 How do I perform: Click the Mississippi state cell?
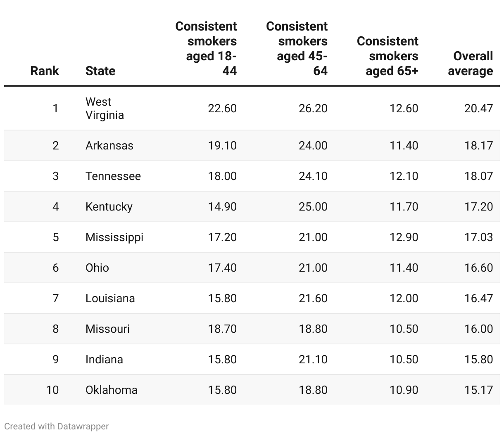pyautogui.click(x=114, y=237)
